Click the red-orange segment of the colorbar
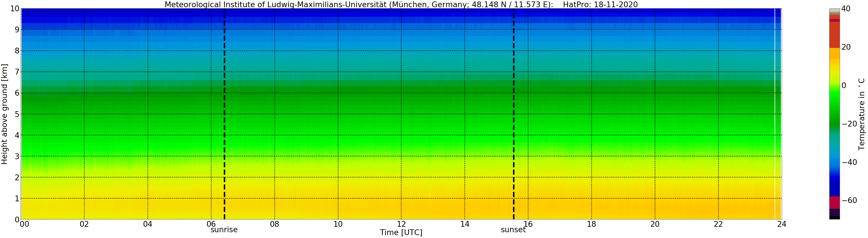This screenshot has width=868, height=238. point(834,34)
